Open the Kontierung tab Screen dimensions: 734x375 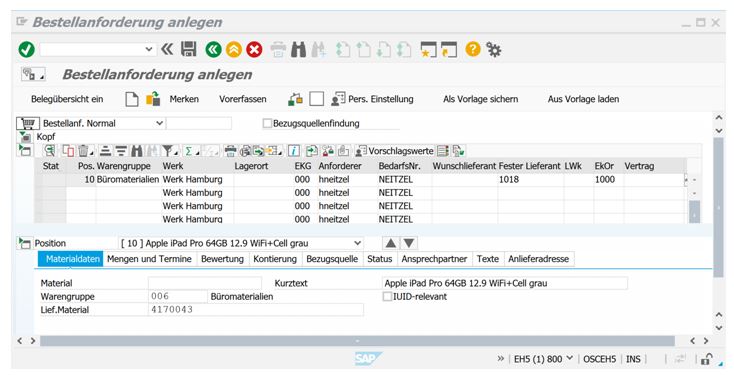[x=275, y=259]
